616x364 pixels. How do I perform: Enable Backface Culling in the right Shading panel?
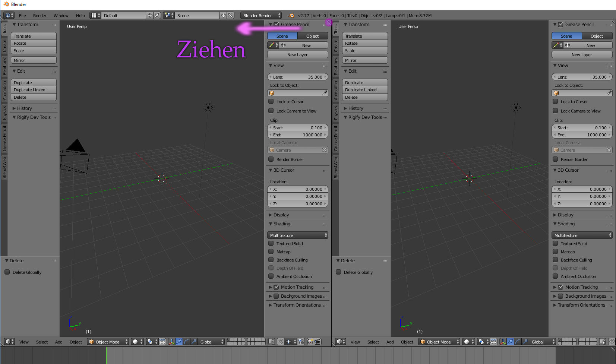coord(555,260)
